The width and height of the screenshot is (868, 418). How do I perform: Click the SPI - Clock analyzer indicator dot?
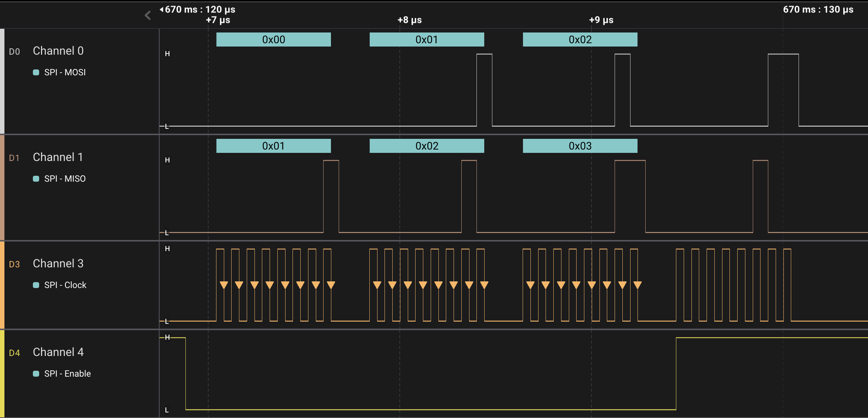coord(36,285)
